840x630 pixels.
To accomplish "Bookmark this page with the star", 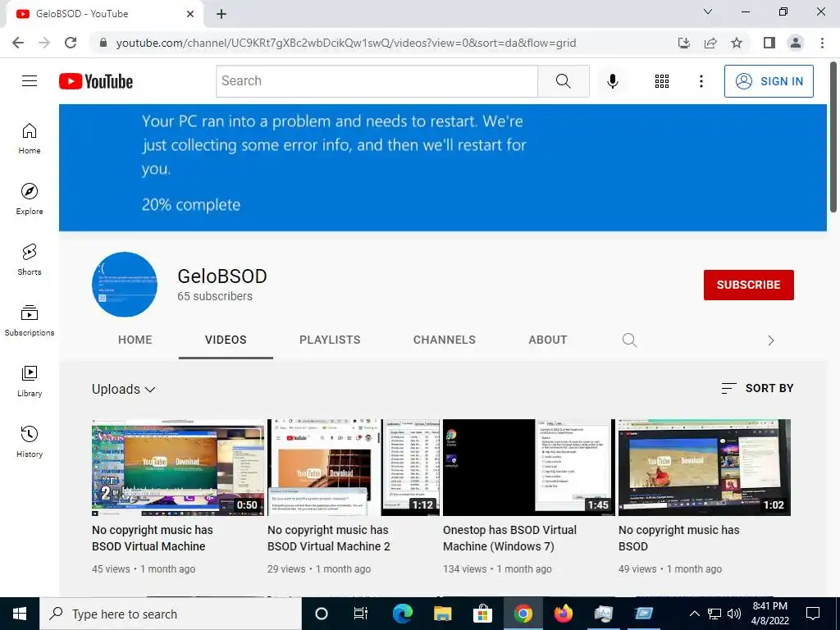I will pos(737,43).
